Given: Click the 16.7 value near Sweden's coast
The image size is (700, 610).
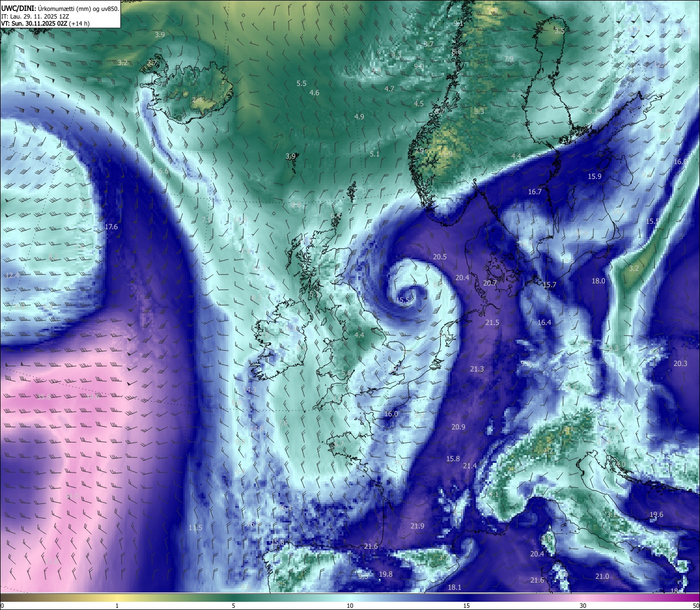Looking at the screenshot, I should [535, 191].
